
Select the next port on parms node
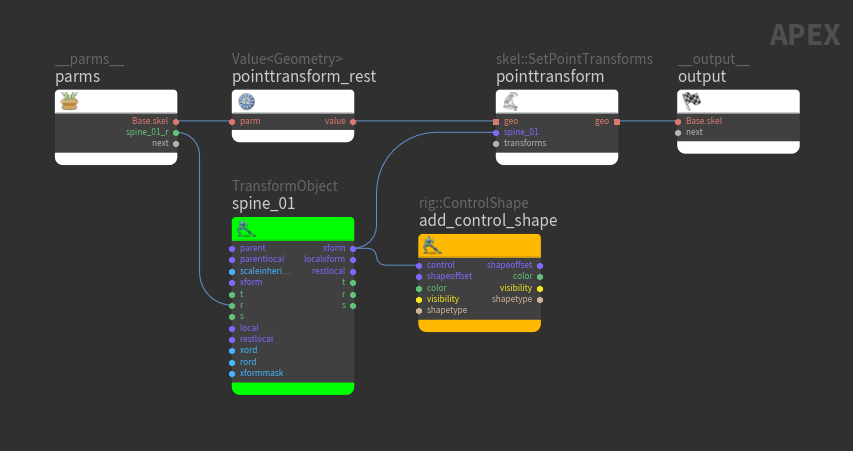click(176, 144)
